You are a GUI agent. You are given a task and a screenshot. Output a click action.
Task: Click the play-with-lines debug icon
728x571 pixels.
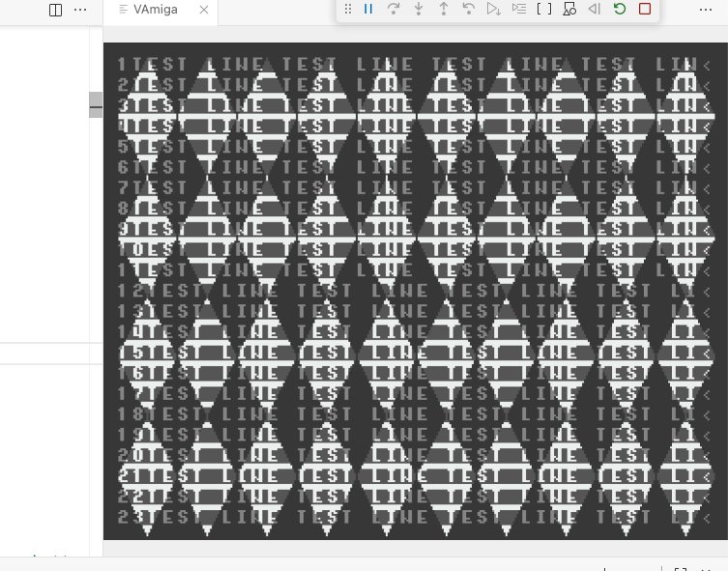519,9
